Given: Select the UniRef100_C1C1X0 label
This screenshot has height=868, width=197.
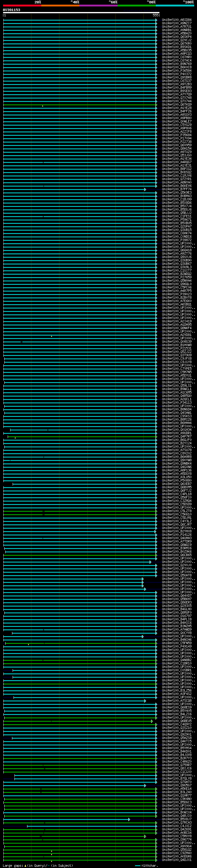Looking at the screenshot, I should pyautogui.click(x=176, y=772).
